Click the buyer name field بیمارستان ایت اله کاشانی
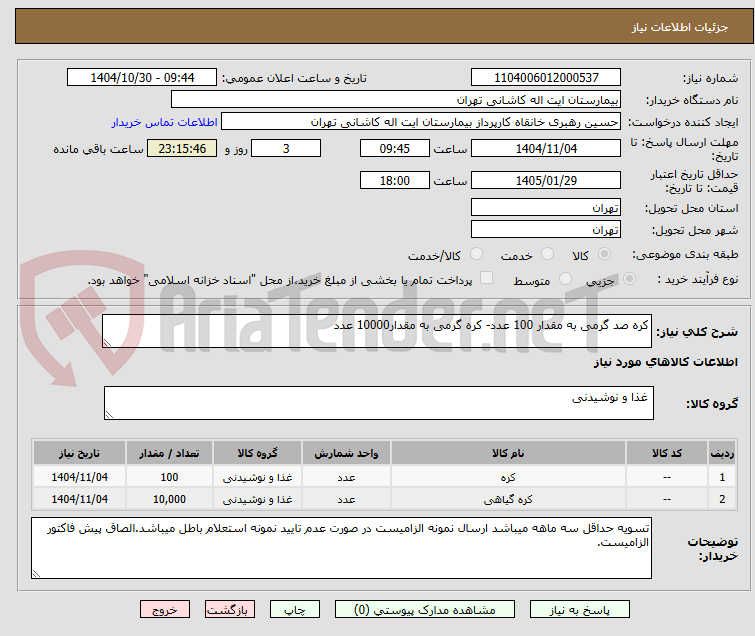The image size is (755, 636). 395,100
